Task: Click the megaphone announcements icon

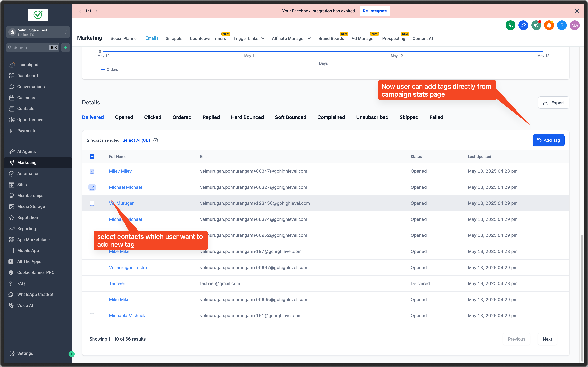Action: click(x=536, y=25)
